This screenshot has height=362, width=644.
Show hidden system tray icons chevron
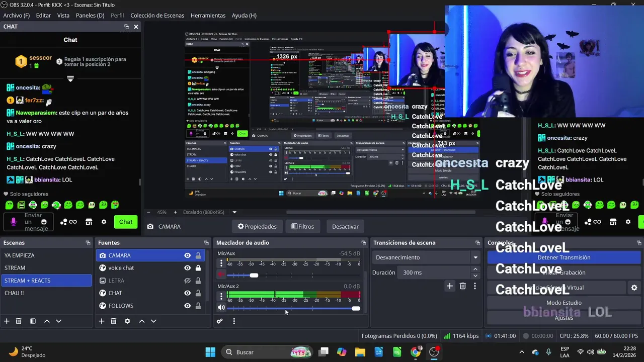pyautogui.click(x=522, y=352)
